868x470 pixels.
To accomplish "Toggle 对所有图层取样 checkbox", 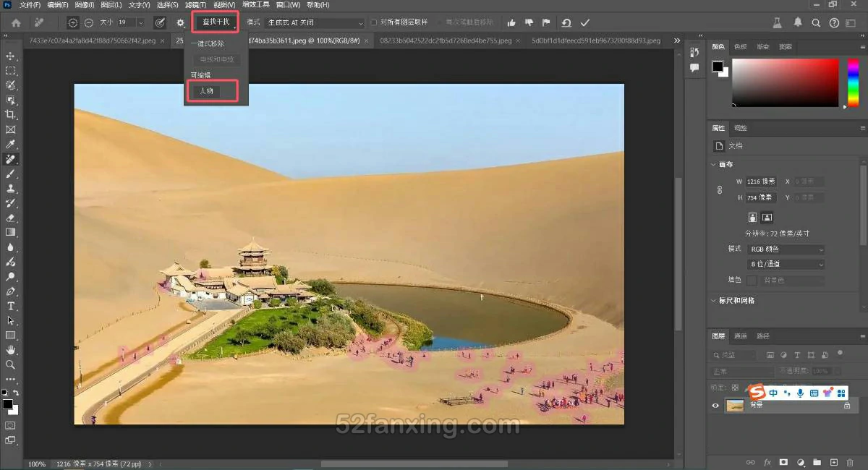I will [374, 22].
